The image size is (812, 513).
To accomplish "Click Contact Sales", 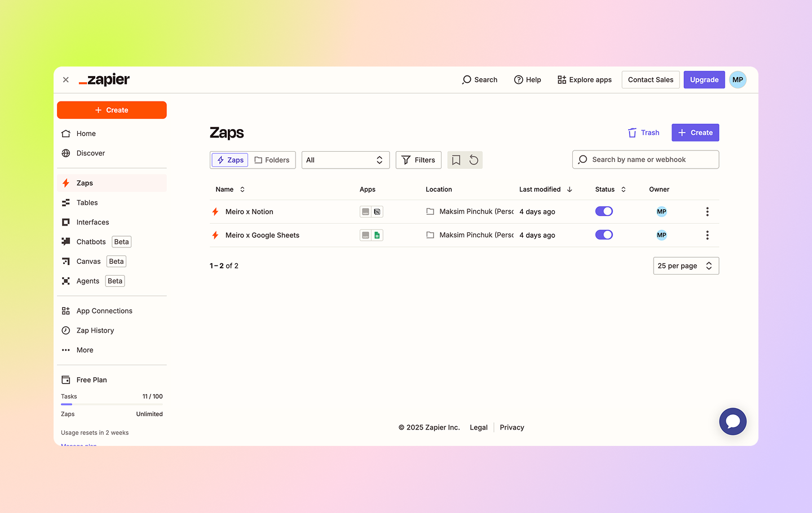I will point(651,80).
